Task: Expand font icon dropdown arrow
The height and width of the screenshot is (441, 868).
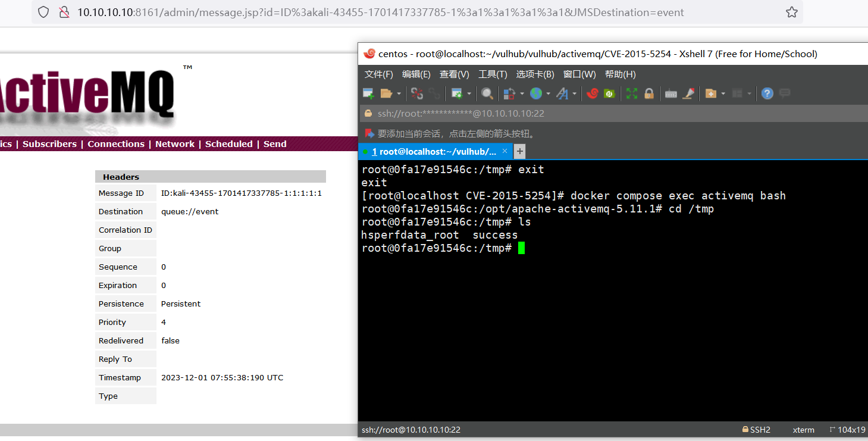Action: [575, 93]
